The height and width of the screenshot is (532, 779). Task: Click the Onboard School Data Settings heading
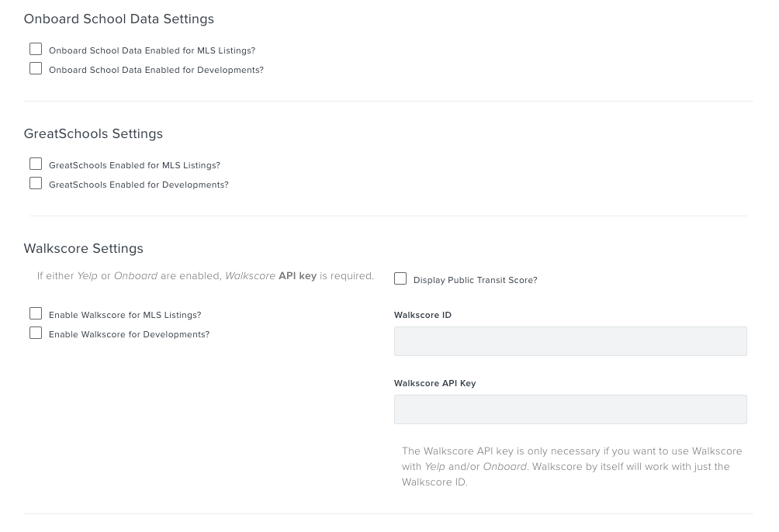coord(119,19)
